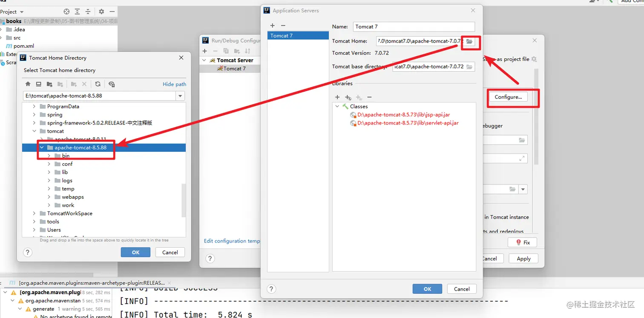
Task: Click the gear icon beside Store as project file
Action: pyautogui.click(x=534, y=59)
